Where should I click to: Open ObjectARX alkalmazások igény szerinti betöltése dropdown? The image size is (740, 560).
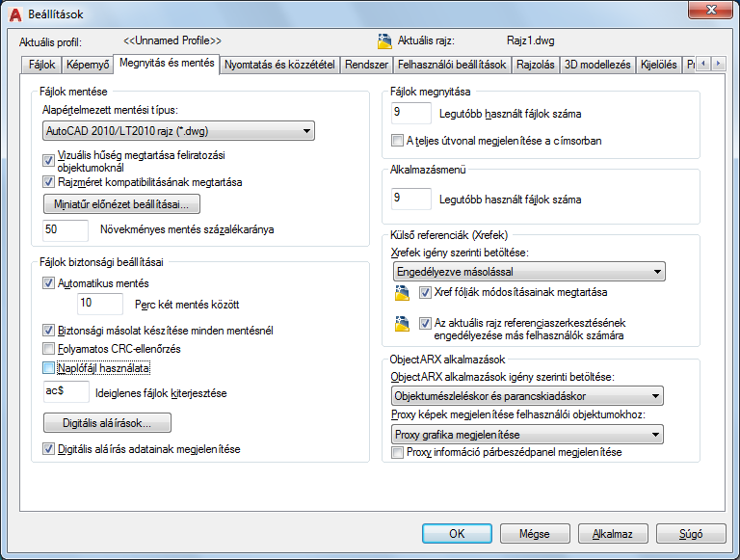point(527,396)
